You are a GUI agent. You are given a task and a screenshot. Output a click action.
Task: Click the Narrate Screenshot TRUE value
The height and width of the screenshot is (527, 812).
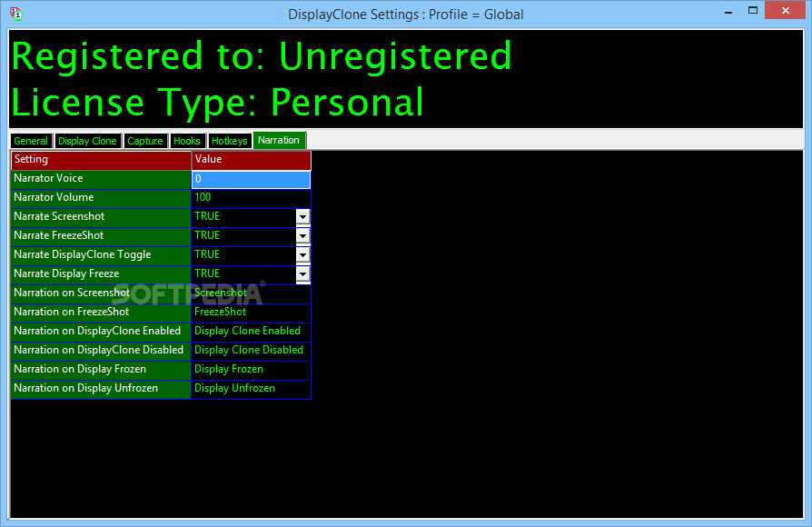point(207,216)
